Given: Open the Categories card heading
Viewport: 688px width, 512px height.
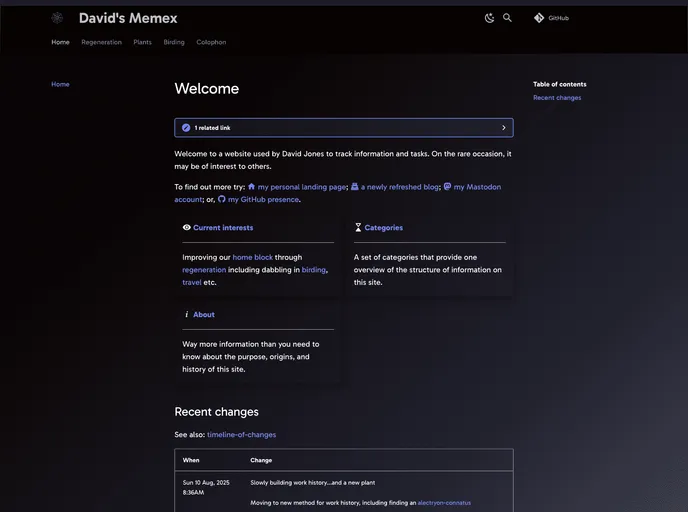Looking at the screenshot, I should click(383, 228).
